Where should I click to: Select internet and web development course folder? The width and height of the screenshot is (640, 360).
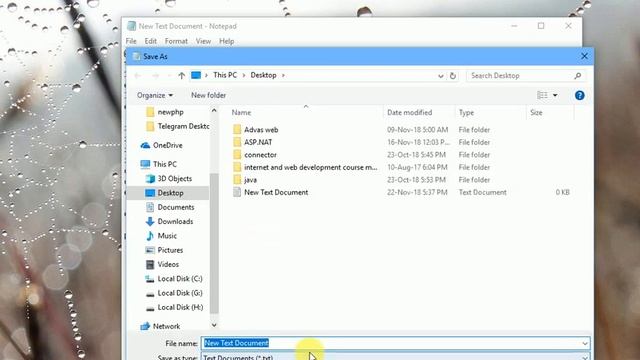pos(311,167)
